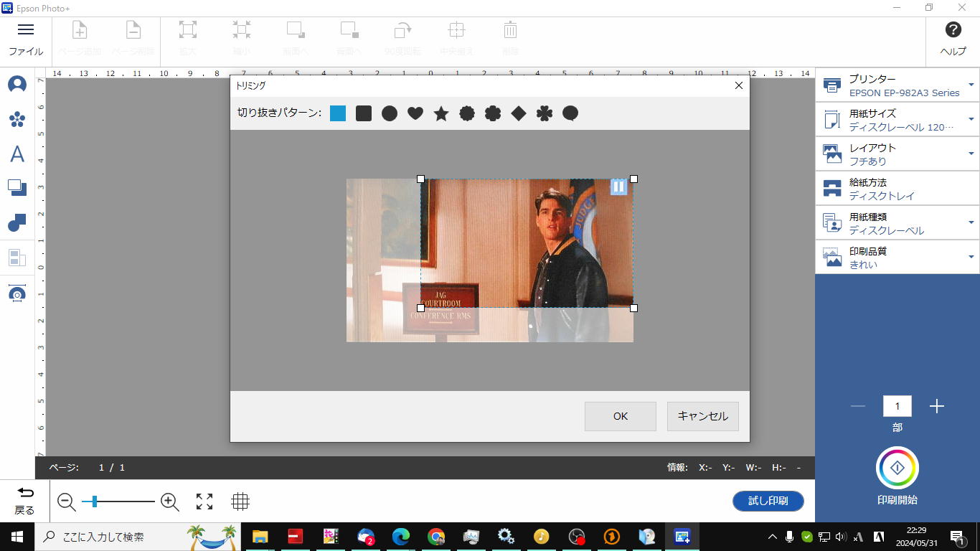Fit page to screen with expand-arrows icon
The height and width of the screenshot is (551, 980).
(x=204, y=501)
